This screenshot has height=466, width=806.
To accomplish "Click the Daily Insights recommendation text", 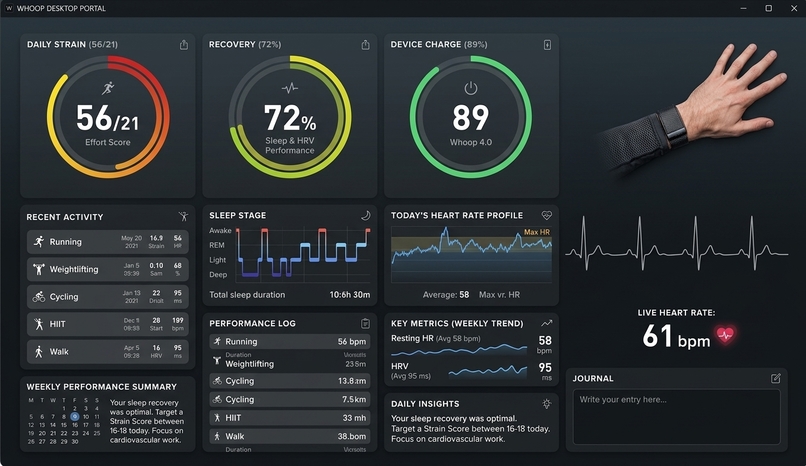I will point(470,428).
